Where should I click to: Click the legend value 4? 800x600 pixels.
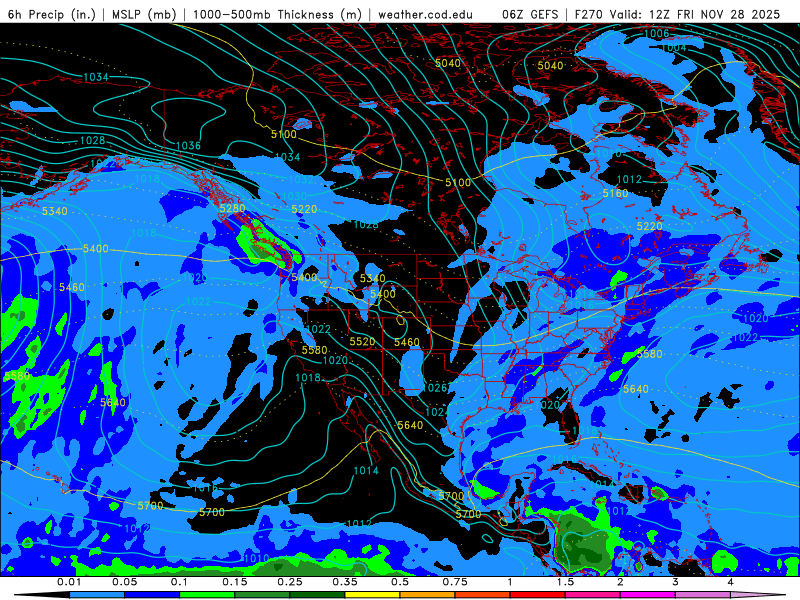(730, 582)
